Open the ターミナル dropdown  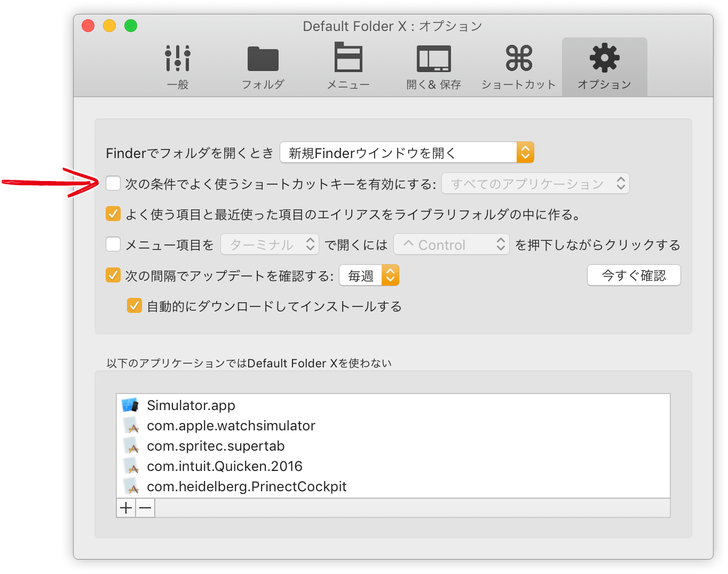pyautogui.click(x=270, y=245)
